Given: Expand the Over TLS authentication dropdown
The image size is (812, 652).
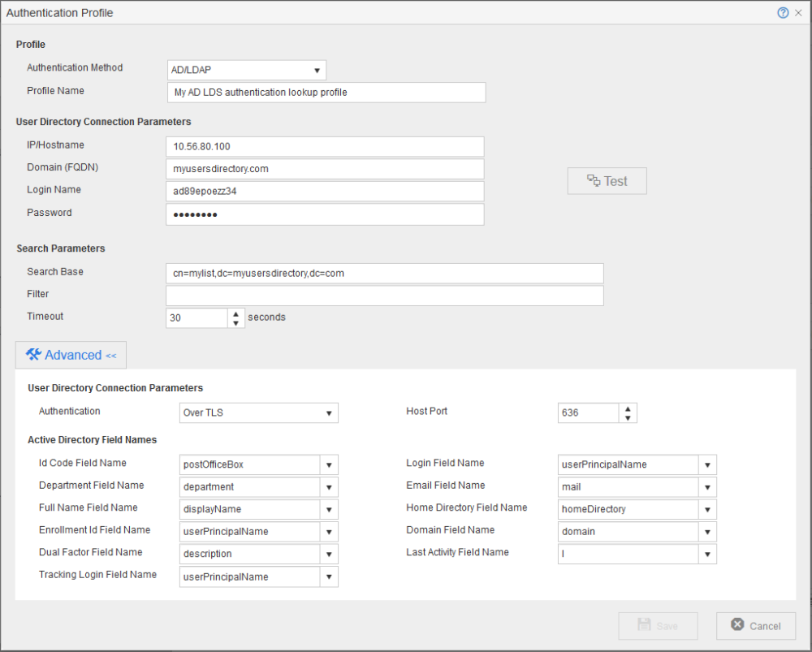Looking at the screenshot, I should coord(329,413).
